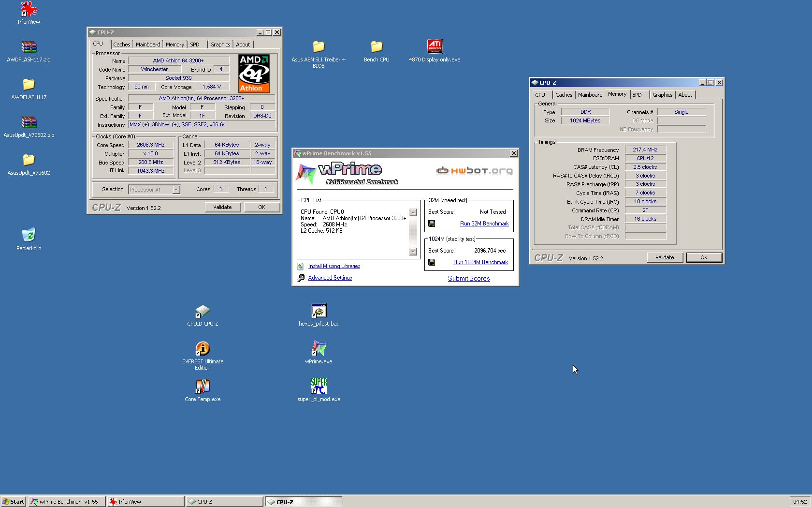Close the wPrime Benchmark window
Image resolution: width=812 pixels, height=508 pixels.
pos(514,153)
